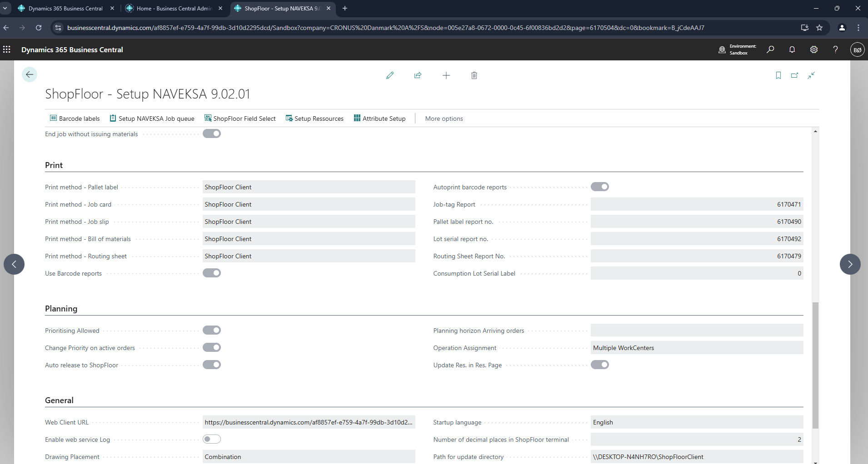868x464 pixels.
Task: Click More options in action bar
Action: [444, 118]
